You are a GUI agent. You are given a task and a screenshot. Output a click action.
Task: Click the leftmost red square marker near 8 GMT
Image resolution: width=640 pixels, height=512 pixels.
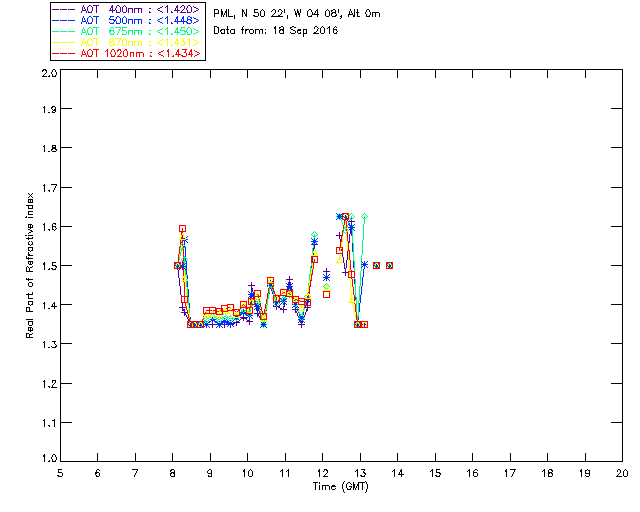177,265
